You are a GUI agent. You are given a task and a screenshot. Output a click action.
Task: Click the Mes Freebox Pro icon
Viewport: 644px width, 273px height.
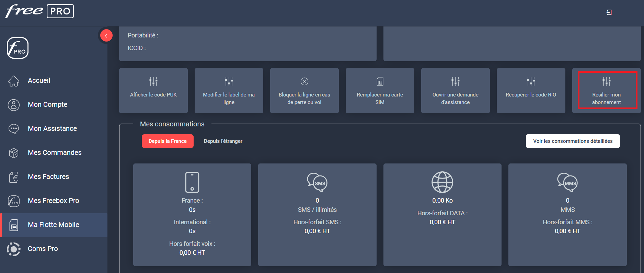tap(14, 201)
